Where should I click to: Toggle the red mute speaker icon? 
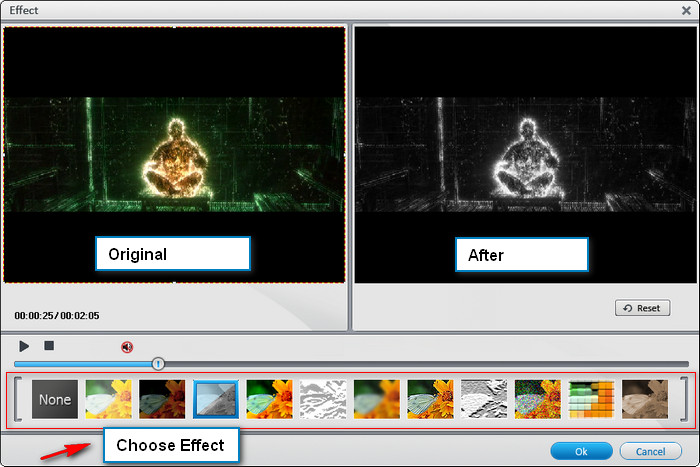[127, 347]
